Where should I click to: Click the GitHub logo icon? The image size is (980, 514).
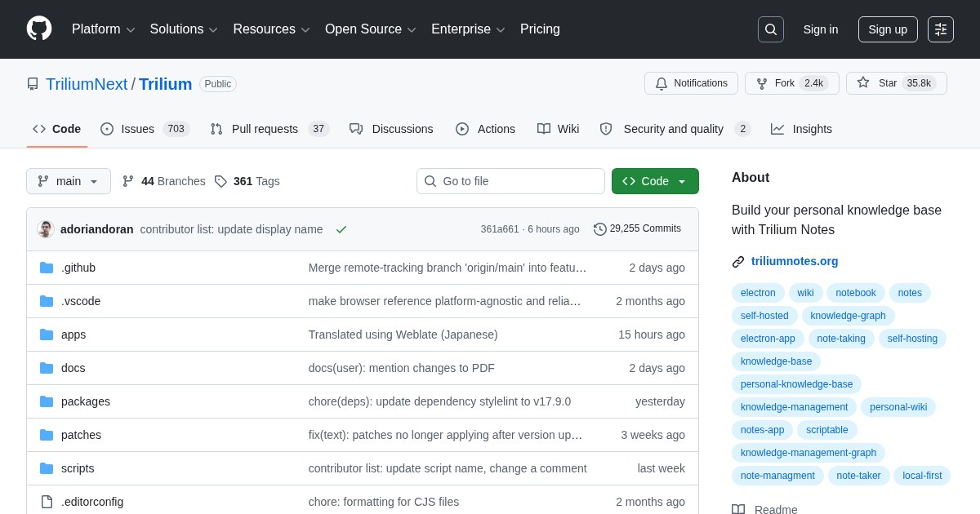point(39,29)
